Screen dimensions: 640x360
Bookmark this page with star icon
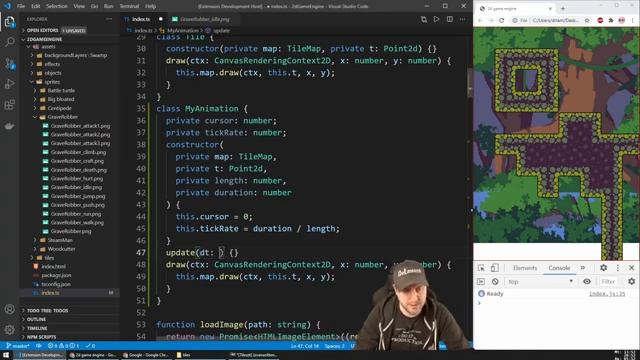[x=587, y=20]
